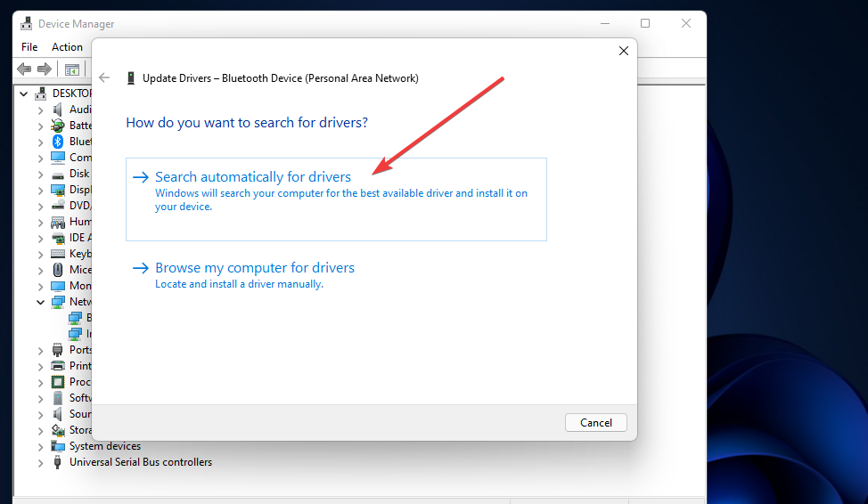This screenshot has height=504, width=868.
Task: Expand Universal Serial Bus controllers
Action: pyautogui.click(x=40, y=462)
